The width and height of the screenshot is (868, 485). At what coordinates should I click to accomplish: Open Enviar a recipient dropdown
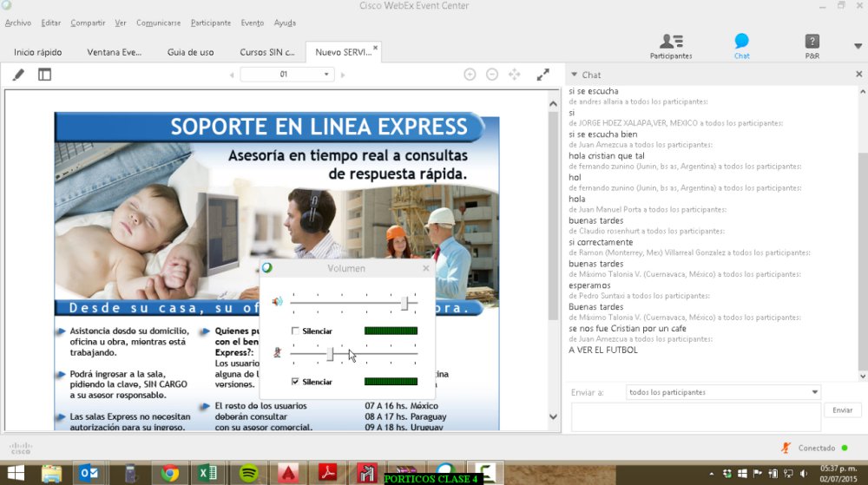coord(814,392)
